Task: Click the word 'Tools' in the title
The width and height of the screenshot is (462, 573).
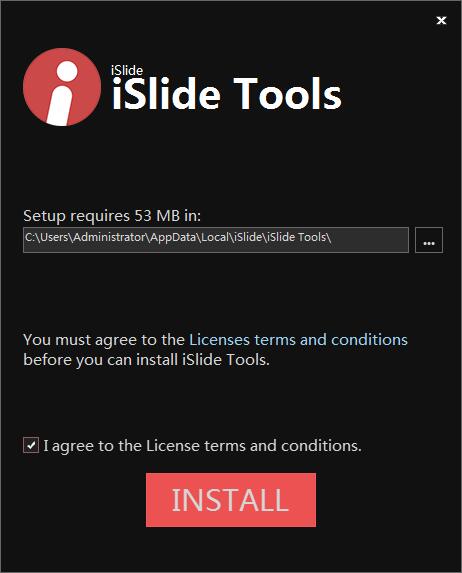Action: (x=287, y=94)
